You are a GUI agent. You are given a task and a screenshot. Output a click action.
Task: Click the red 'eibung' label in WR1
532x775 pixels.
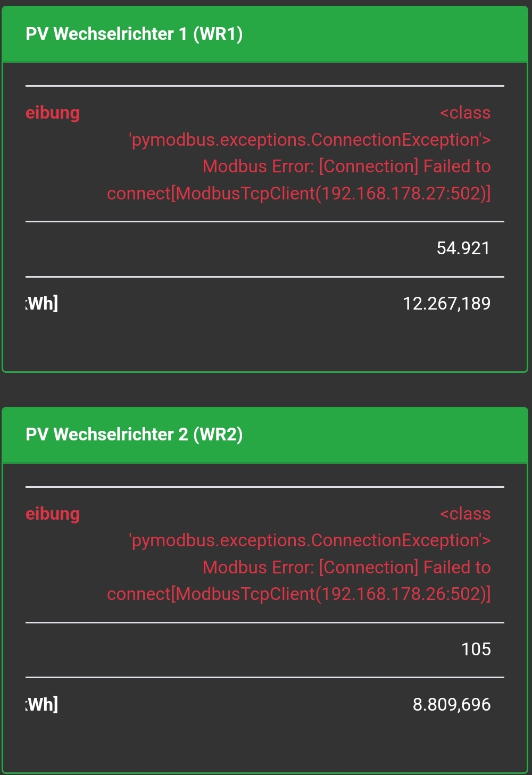53,113
